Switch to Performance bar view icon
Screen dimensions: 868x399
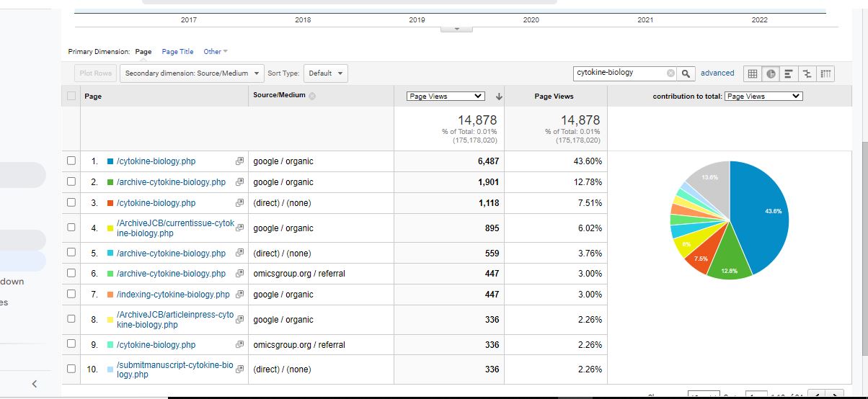pos(789,73)
